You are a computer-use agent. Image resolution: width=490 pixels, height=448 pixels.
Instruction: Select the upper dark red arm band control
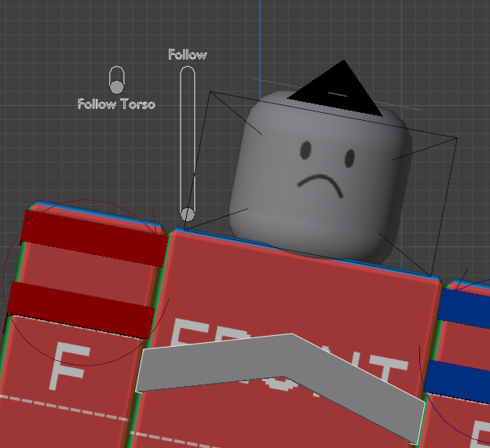[93, 238]
